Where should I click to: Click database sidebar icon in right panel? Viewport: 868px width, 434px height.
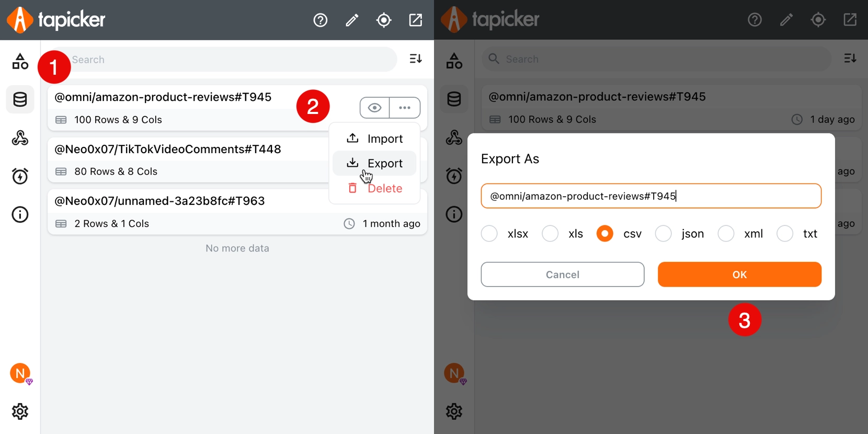point(454,99)
